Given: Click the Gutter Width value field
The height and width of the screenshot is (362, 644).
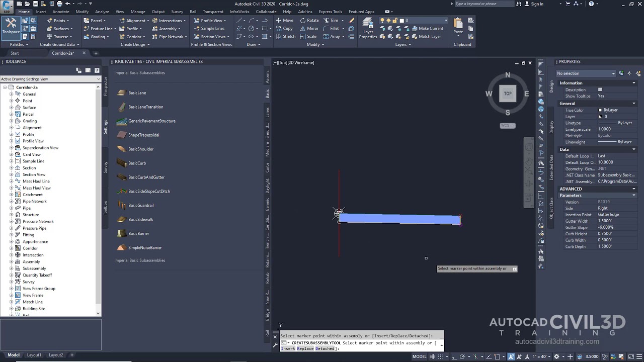Looking at the screenshot, I should tap(617, 221).
